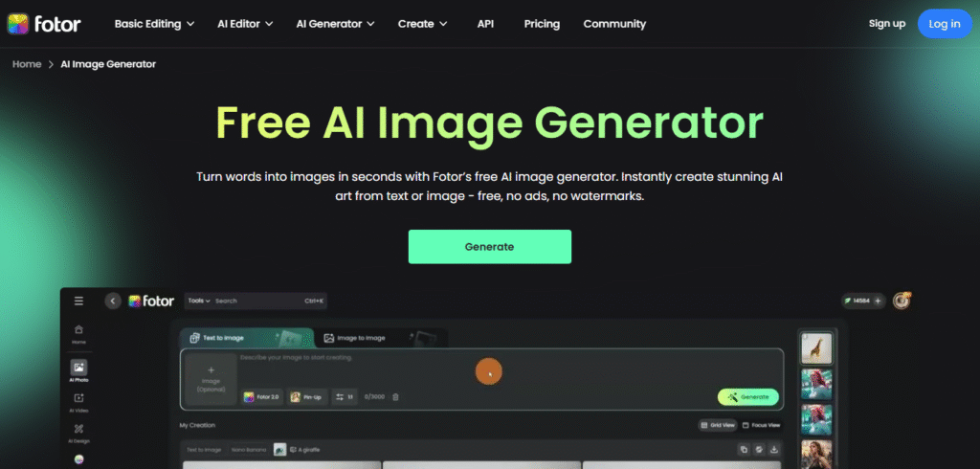Click the Nano Banana tag in creation row

click(249, 450)
